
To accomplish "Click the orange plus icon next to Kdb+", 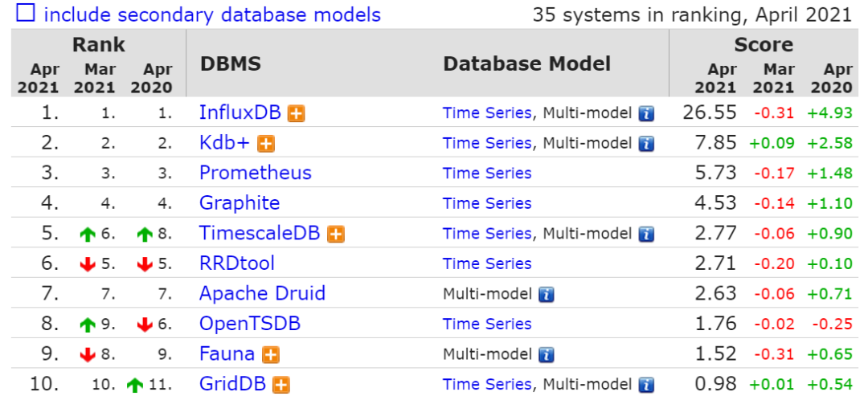I will (x=266, y=144).
